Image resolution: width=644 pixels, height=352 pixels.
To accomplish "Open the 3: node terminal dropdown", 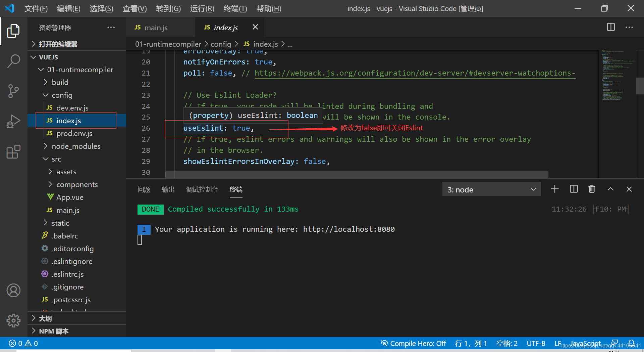I will pos(491,190).
